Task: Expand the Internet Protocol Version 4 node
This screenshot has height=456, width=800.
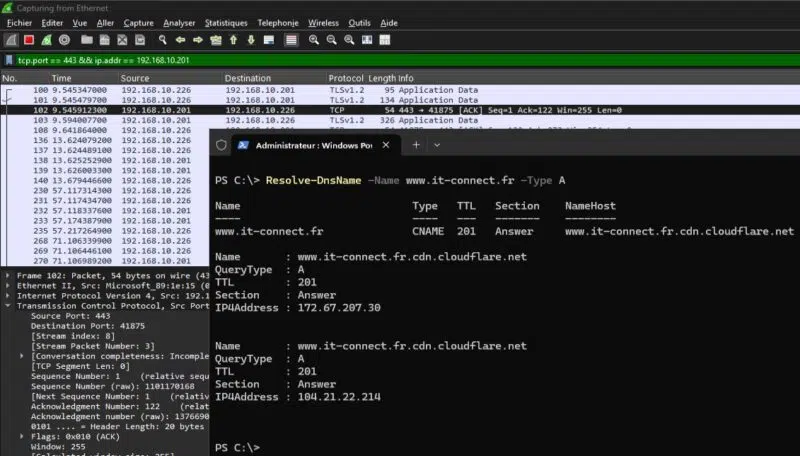Action: (8, 296)
